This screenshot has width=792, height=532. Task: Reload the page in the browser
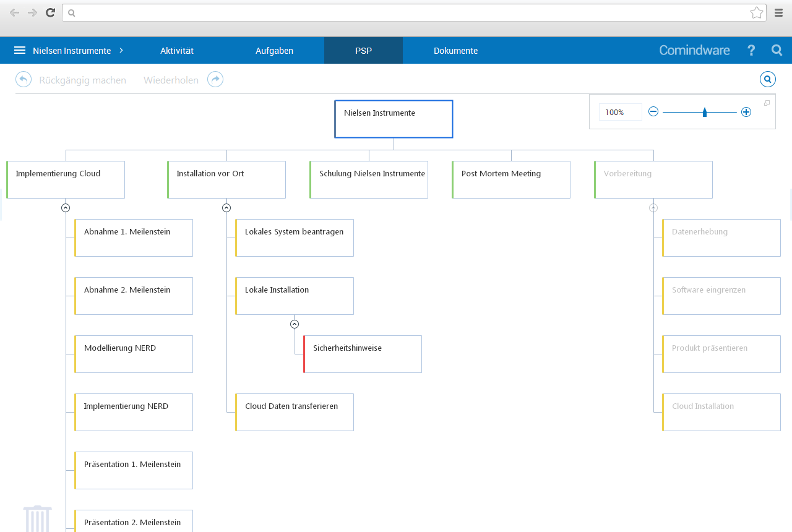(51, 12)
